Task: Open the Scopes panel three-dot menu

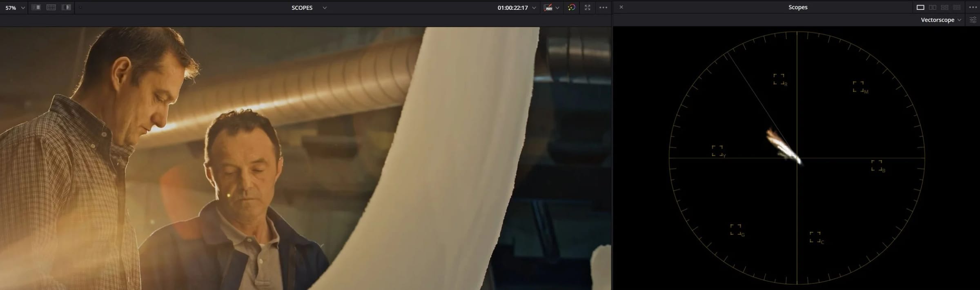Action: 973,7
